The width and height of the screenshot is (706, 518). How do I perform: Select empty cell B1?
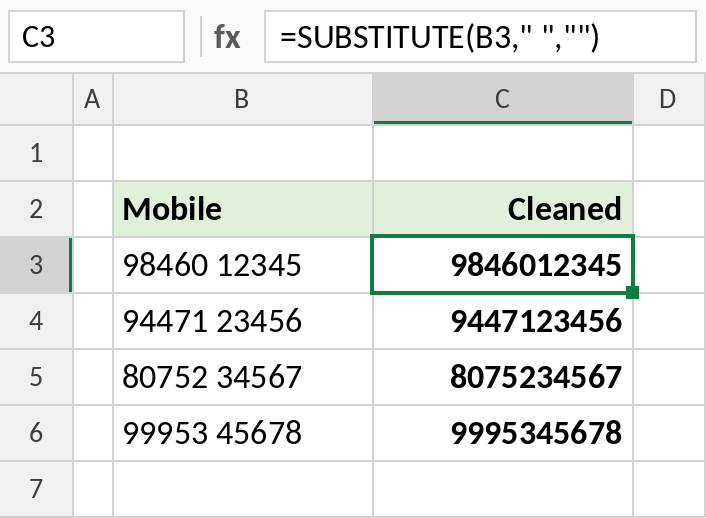(x=243, y=153)
